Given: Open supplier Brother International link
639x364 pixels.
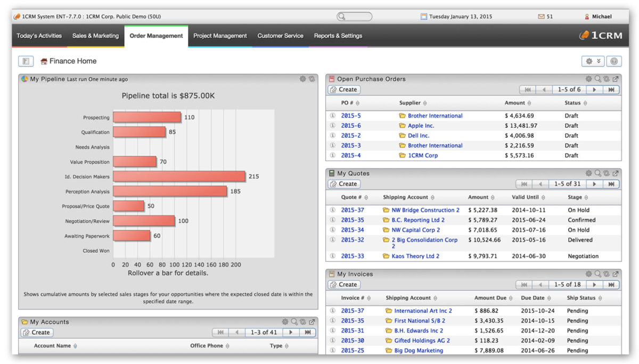Looking at the screenshot, I should click(435, 115).
